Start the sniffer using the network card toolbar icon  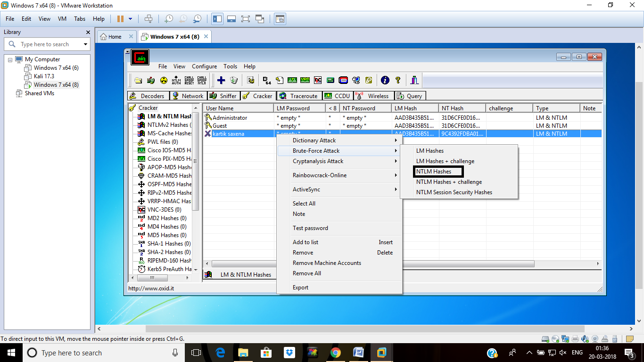[151, 80]
